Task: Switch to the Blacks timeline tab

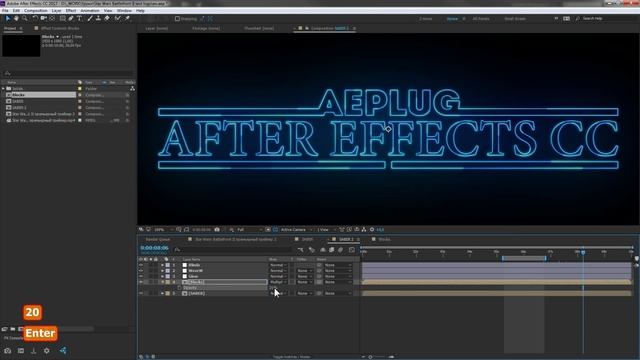Action: click(384, 240)
